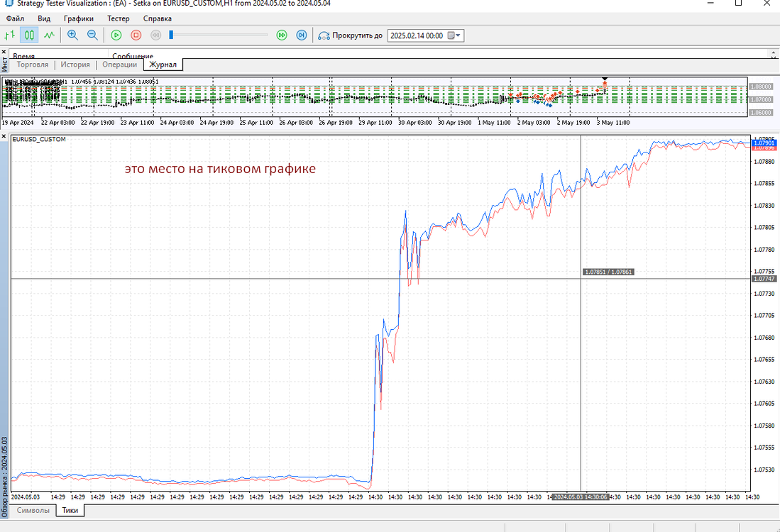780x532 pixels.
Task: Switch to the Торговля tab
Action: pos(33,65)
